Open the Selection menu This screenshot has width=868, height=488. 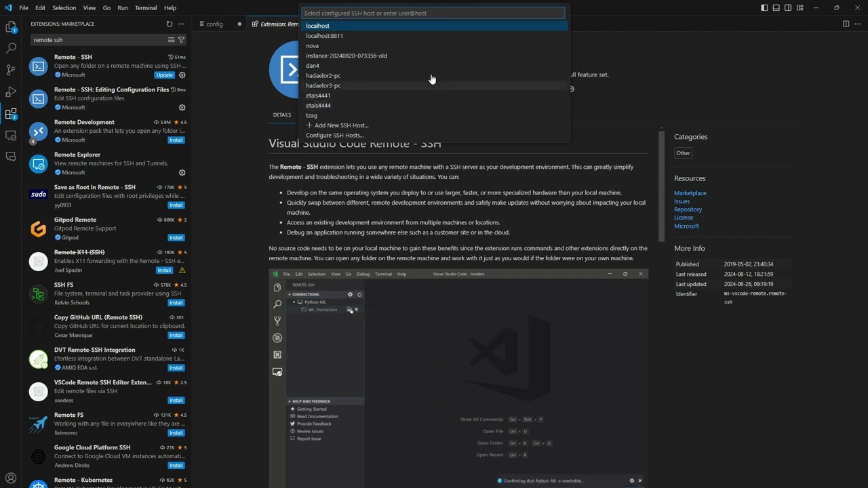coord(64,8)
